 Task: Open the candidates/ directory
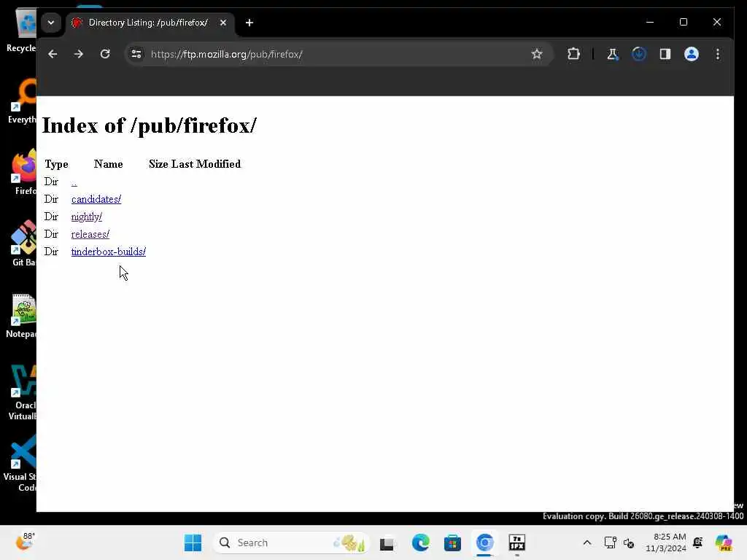tap(96, 199)
